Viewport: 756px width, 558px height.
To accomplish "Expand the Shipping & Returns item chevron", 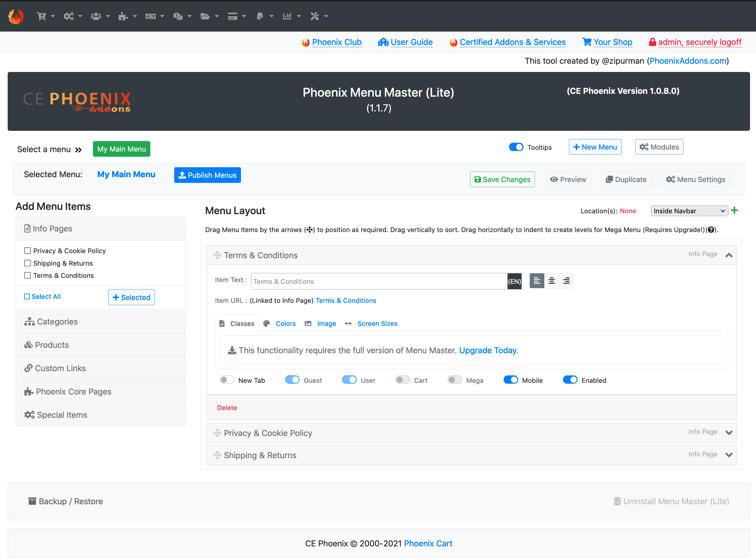I will point(729,455).
